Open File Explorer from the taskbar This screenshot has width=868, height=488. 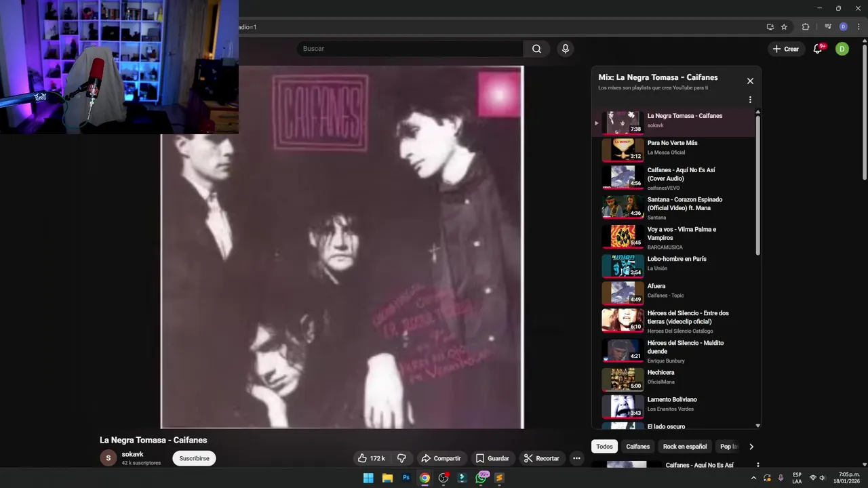coord(387,478)
